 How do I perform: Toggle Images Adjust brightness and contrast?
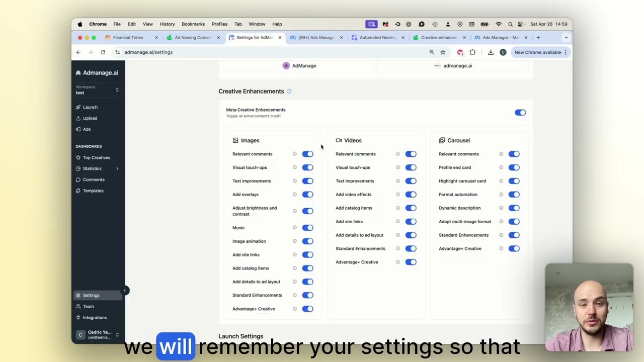click(x=307, y=211)
